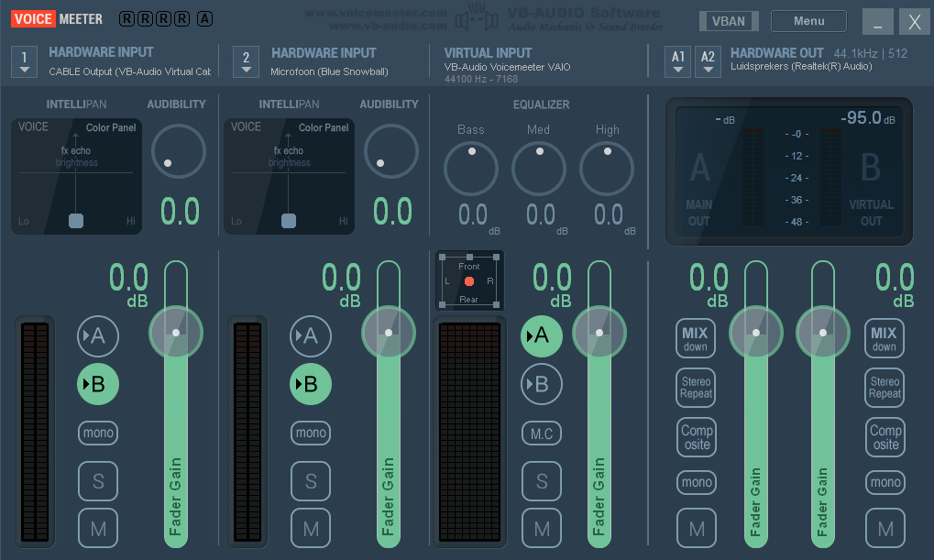This screenshot has width=934, height=560.
Task: Solo the Virtual Input strip
Action: 542,481
